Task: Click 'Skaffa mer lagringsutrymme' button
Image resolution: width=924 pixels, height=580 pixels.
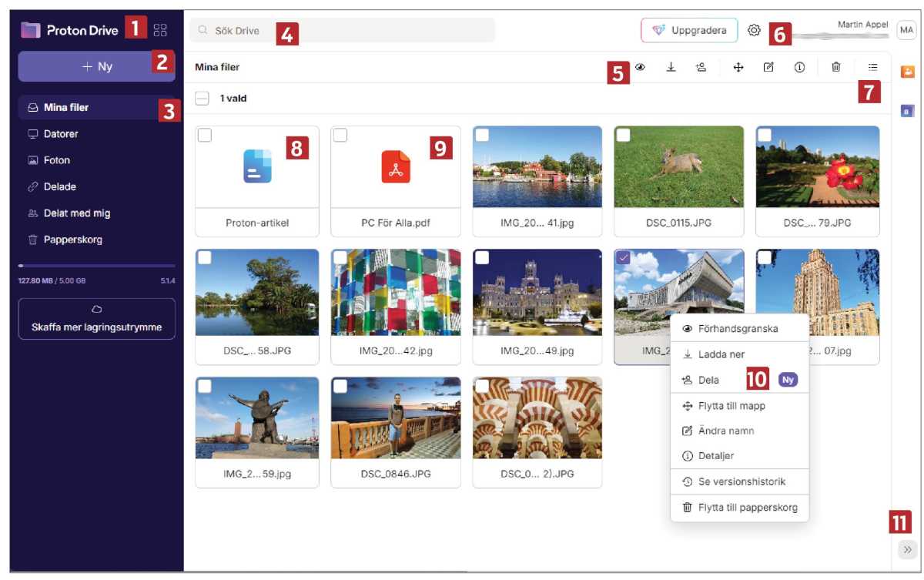Action: (x=96, y=319)
